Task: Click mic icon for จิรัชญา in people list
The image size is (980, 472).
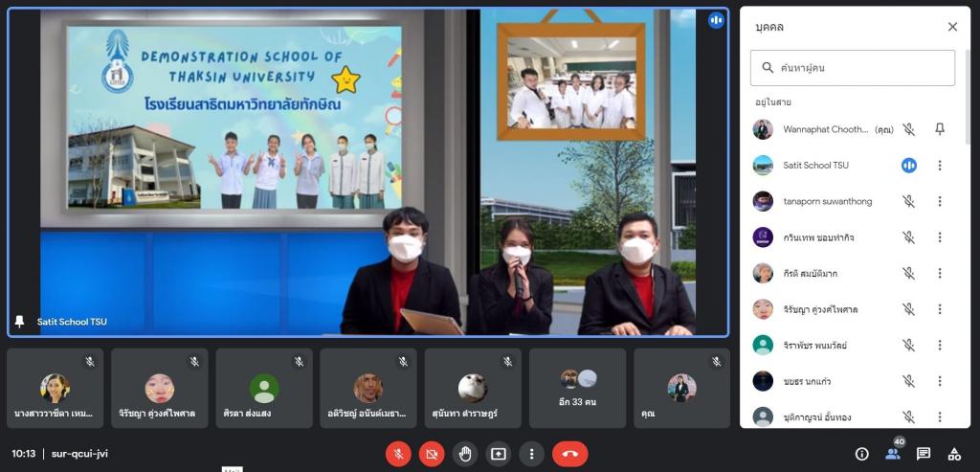Action: 909,309
